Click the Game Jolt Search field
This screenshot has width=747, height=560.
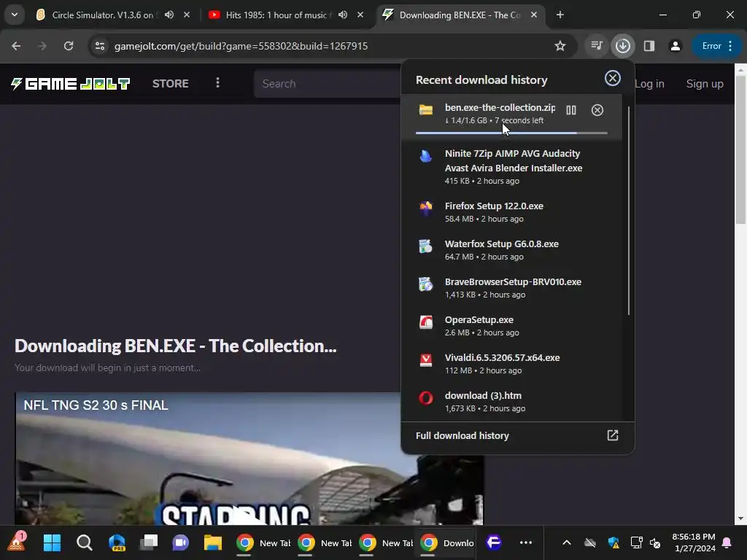329,84
